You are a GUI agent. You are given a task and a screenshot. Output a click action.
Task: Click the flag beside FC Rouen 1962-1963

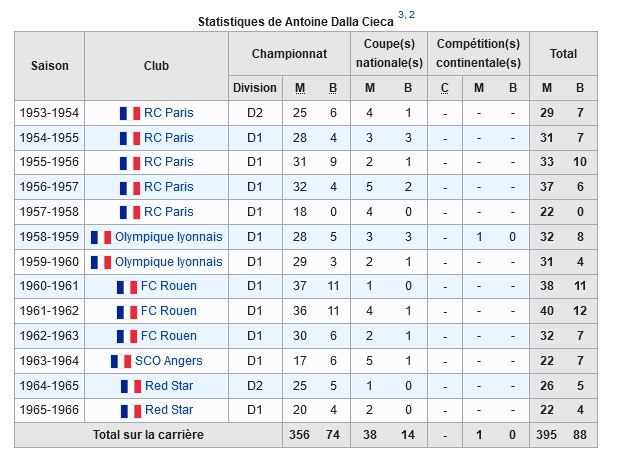coord(127,336)
